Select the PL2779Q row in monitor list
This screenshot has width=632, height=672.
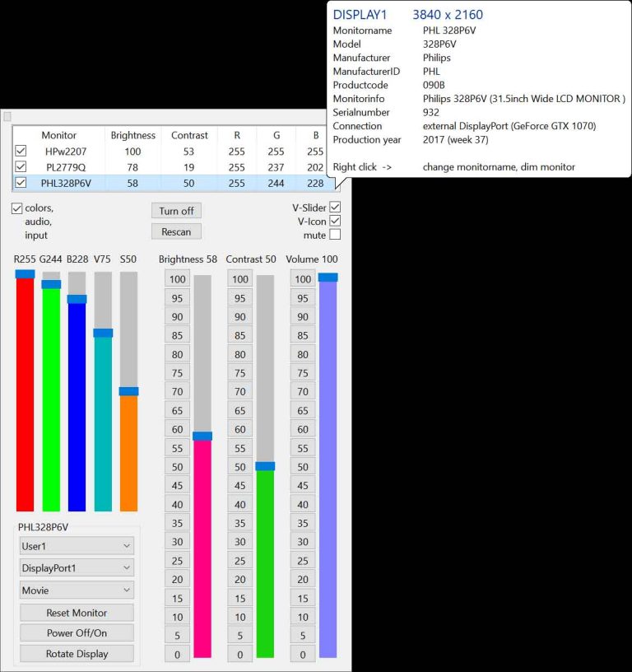[x=171, y=167]
